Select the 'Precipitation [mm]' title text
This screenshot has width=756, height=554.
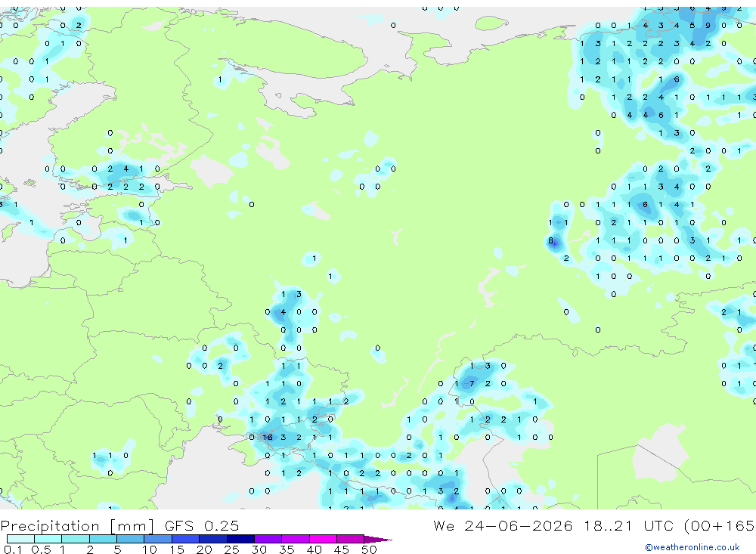pyautogui.click(x=77, y=526)
